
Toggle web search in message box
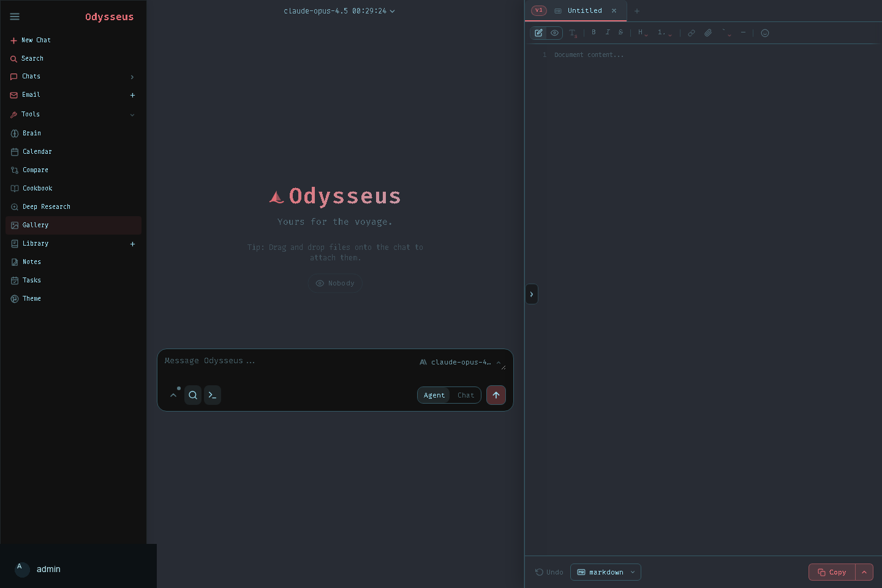point(193,395)
